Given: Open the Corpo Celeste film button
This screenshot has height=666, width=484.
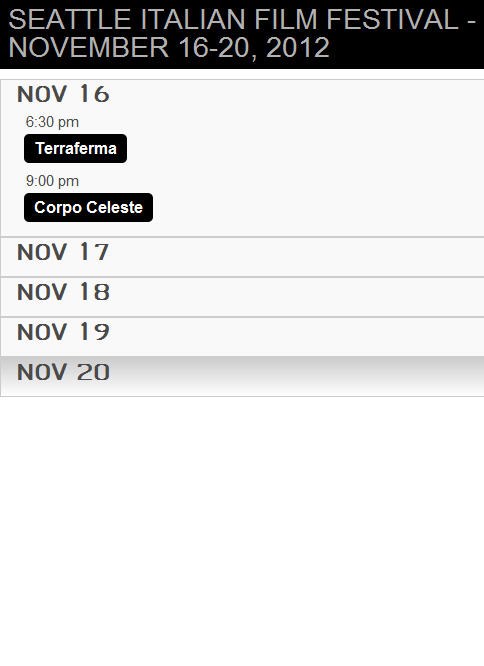Looking at the screenshot, I should (88, 207).
